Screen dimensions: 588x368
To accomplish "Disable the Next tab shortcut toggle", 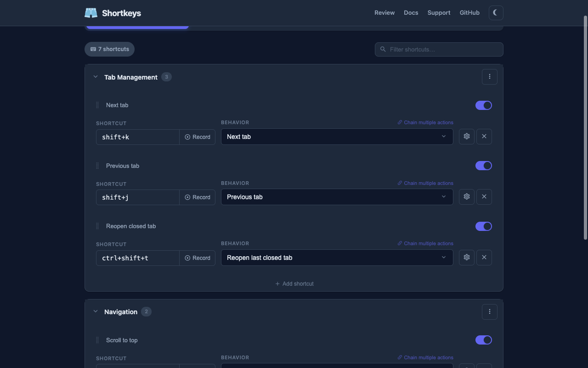I will tap(483, 105).
